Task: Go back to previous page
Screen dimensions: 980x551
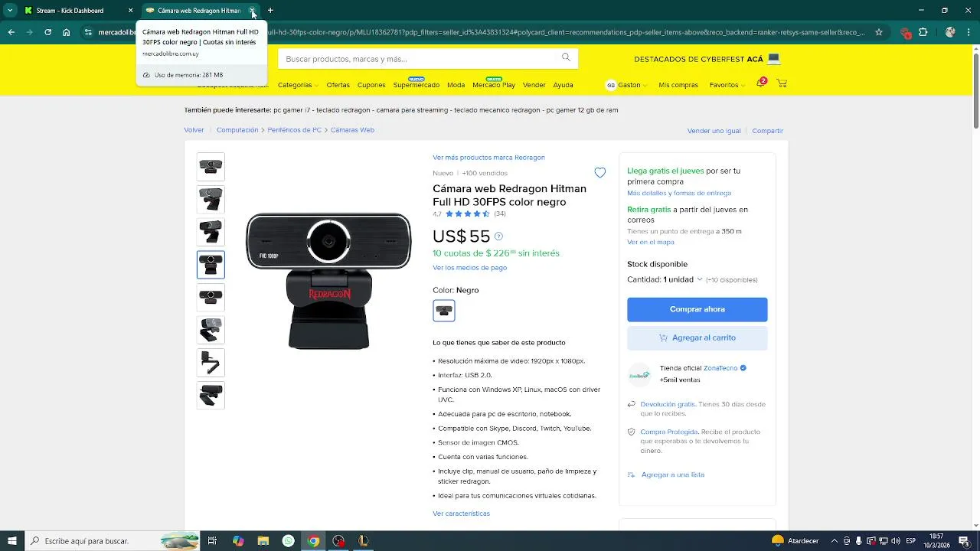Action: [x=11, y=32]
